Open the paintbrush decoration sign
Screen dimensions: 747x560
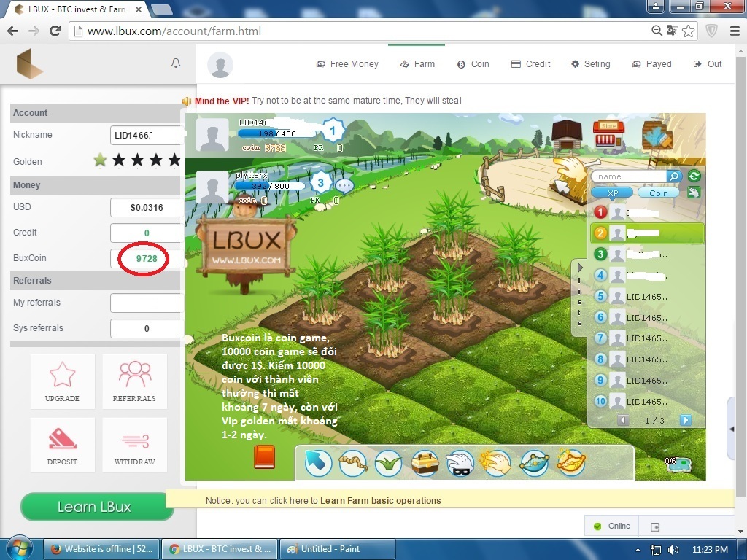657,135
